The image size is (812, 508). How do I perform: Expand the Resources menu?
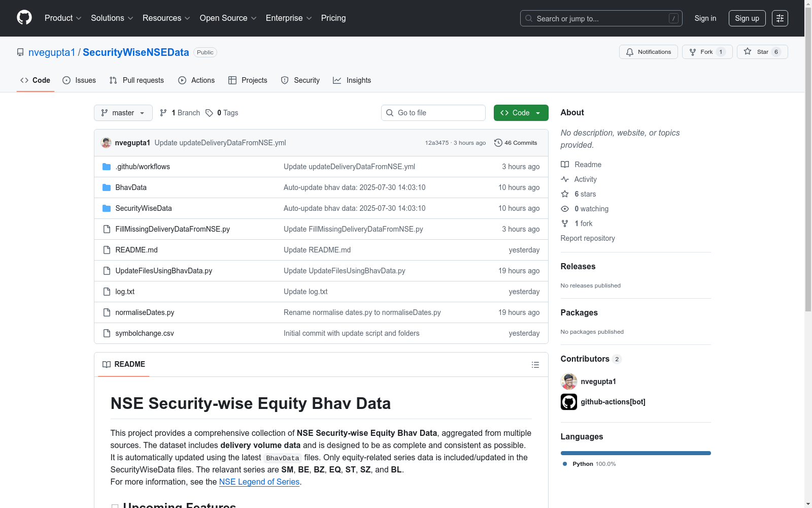point(166,18)
